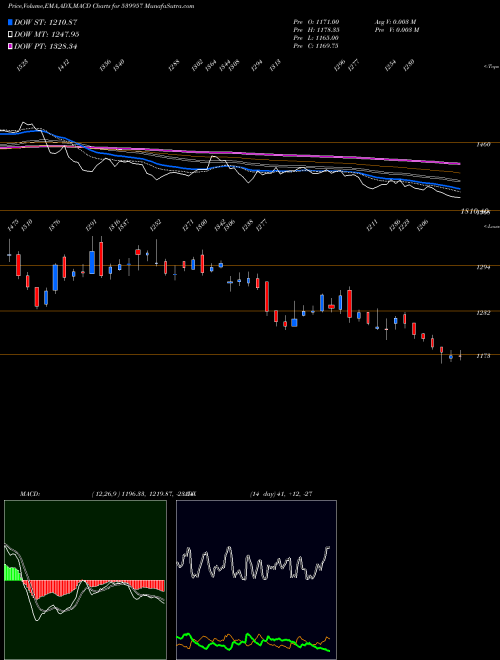Click the 1232 price axis label
The image size is (500, 660).
483,313
